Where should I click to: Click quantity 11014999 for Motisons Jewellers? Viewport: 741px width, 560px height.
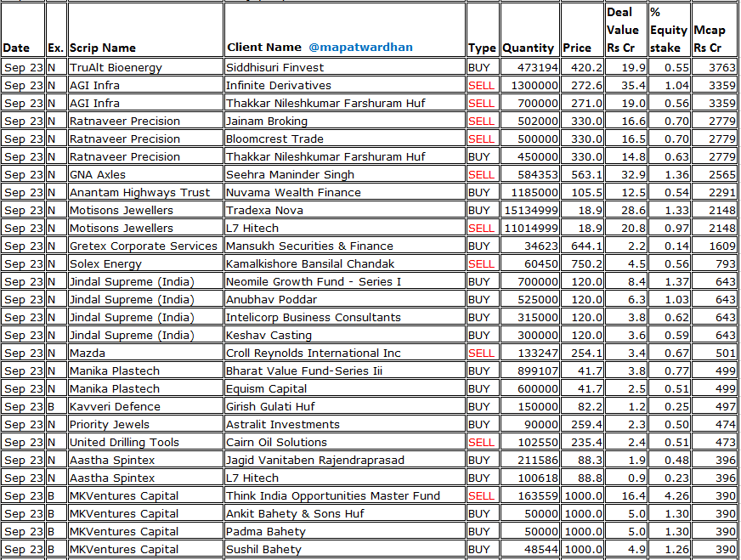531,229
